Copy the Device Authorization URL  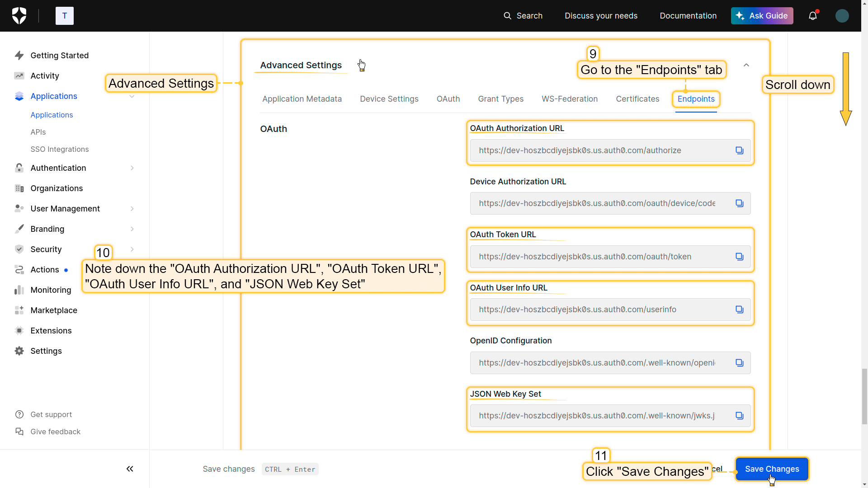point(739,203)
